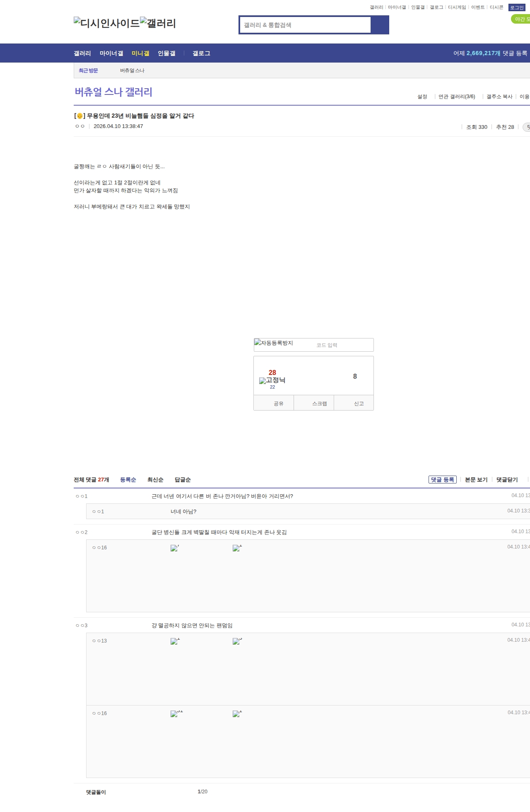Viewport: 530px width, 812px height.
Task: Toggle 야간 모드 night mode button
Action: (521, 19)
